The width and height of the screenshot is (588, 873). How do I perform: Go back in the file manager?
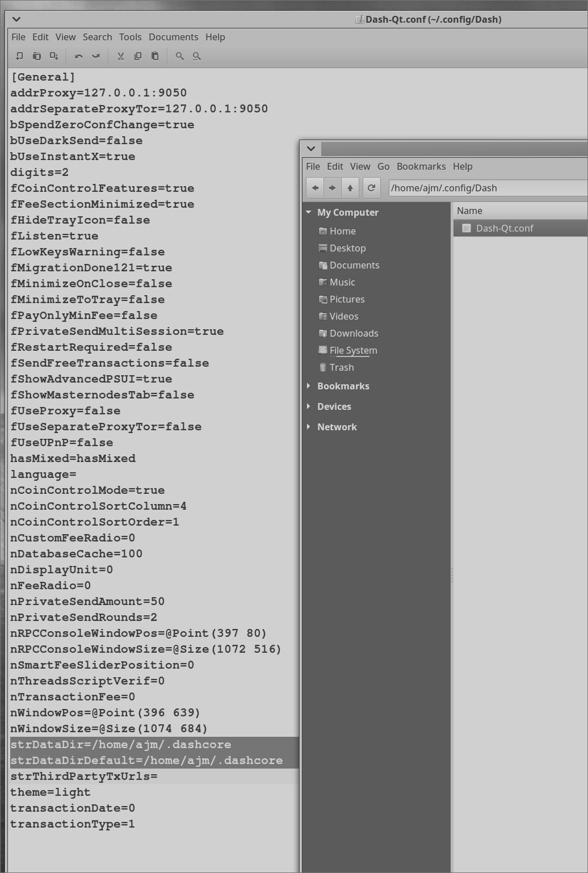coord(315,188)
